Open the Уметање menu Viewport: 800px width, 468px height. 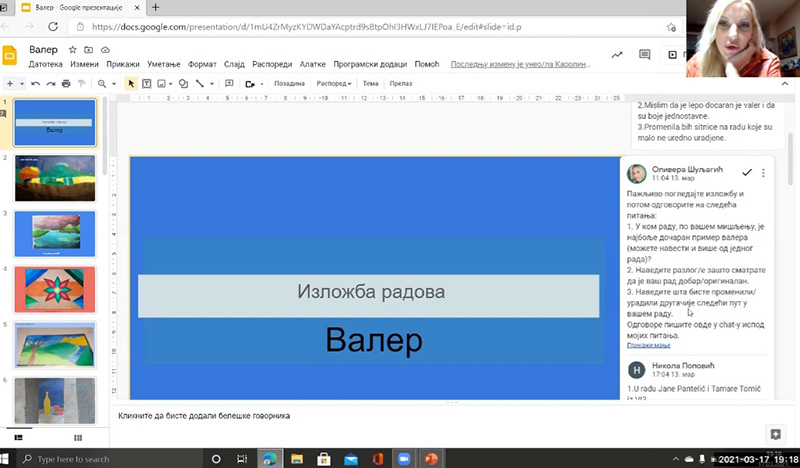tap(164, 64)
